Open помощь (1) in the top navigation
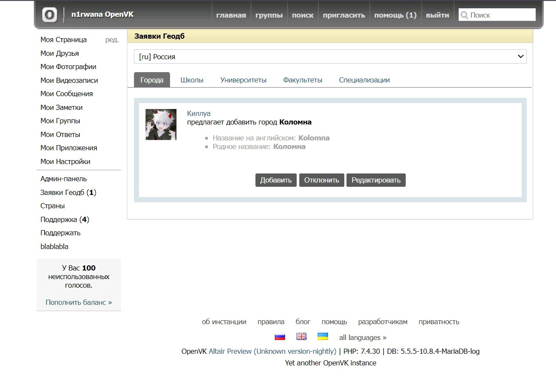 (x=395, y=15)
